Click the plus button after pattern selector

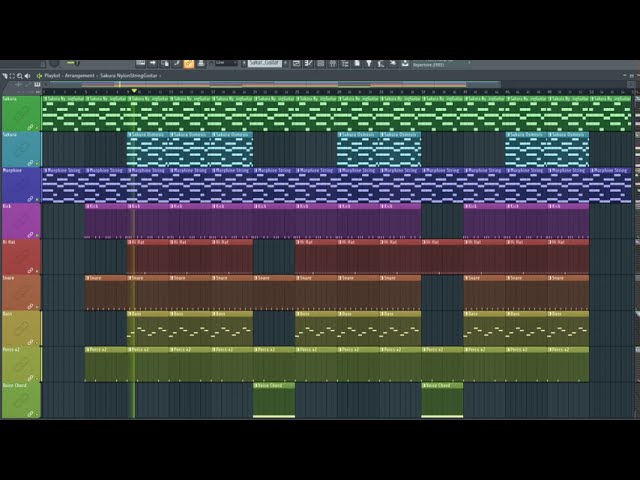285,63
